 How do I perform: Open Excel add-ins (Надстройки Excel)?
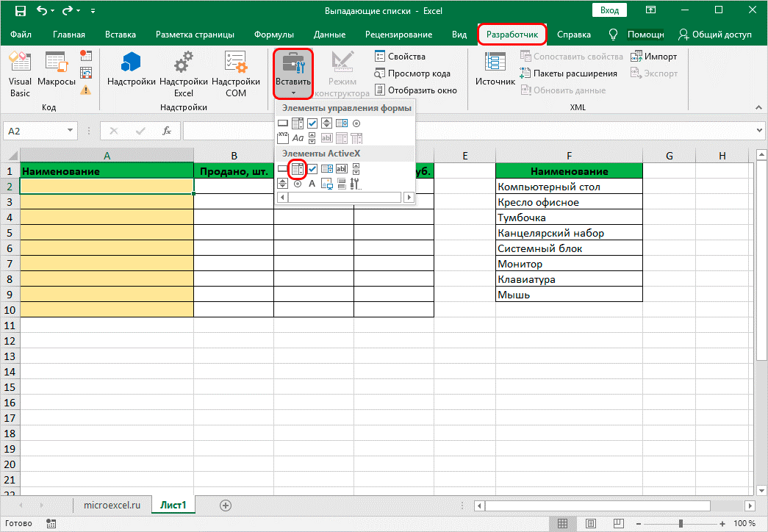[x=183, y=75]
